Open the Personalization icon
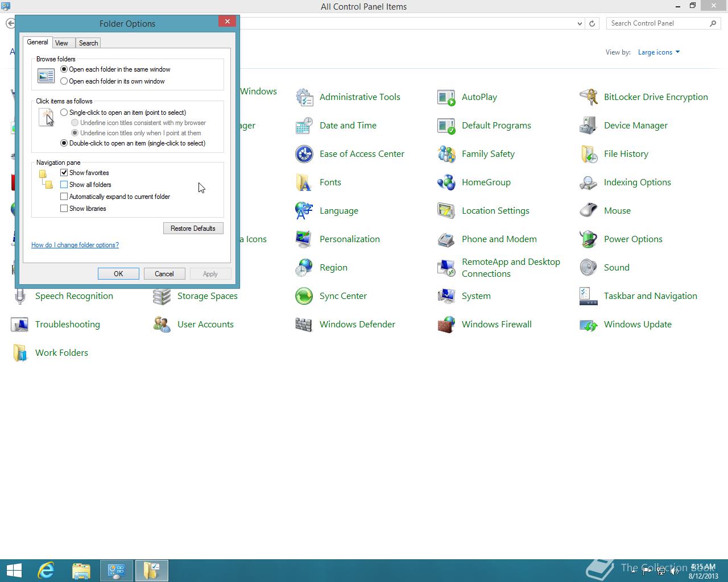Image resolution: width=728 pixels, height=582 pixels. pos(304,239)
